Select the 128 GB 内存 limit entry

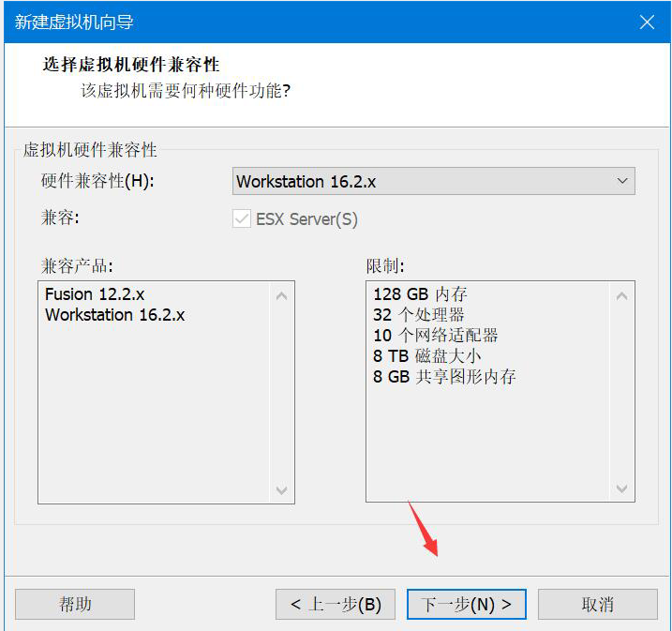click(420, 294)
